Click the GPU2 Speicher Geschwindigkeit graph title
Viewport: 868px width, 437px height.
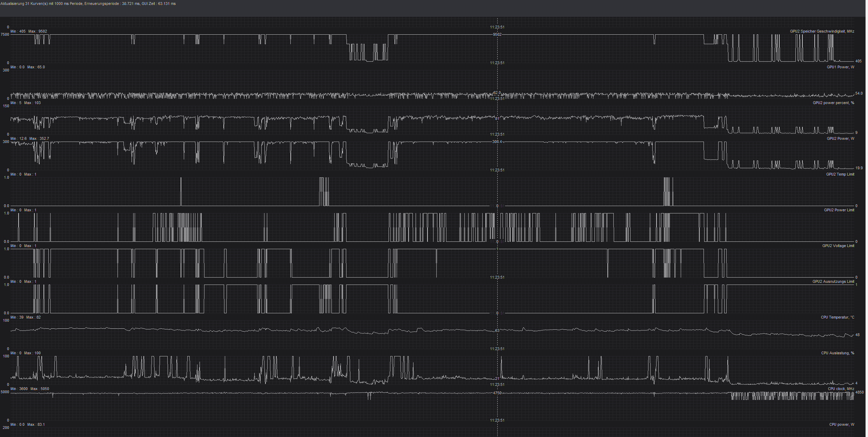822,31
